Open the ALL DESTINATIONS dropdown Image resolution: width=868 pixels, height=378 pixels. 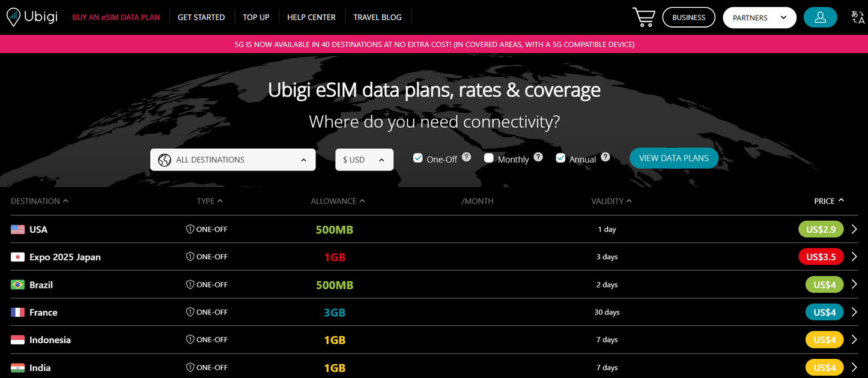[232, 160]
